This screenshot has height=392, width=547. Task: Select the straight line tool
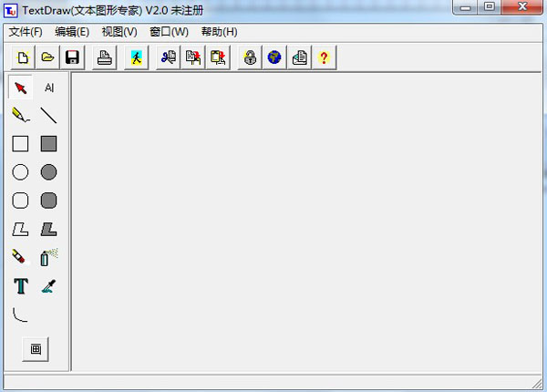coord(49,115)
